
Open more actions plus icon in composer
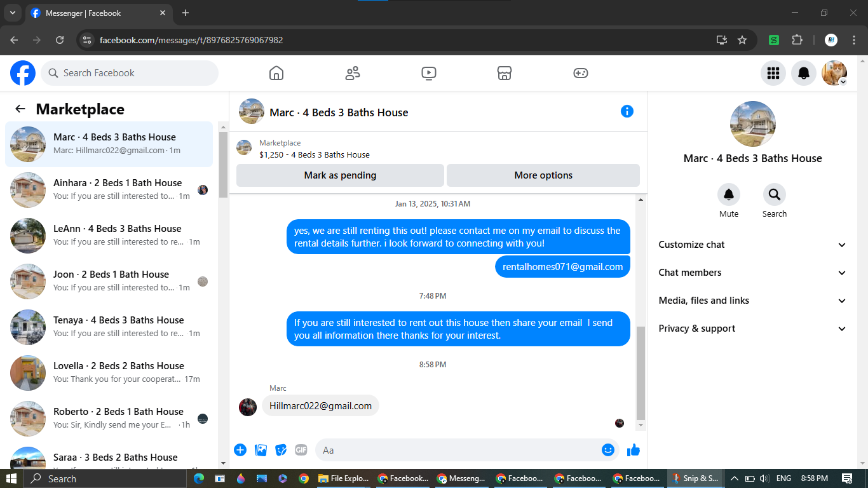(240, 450)
